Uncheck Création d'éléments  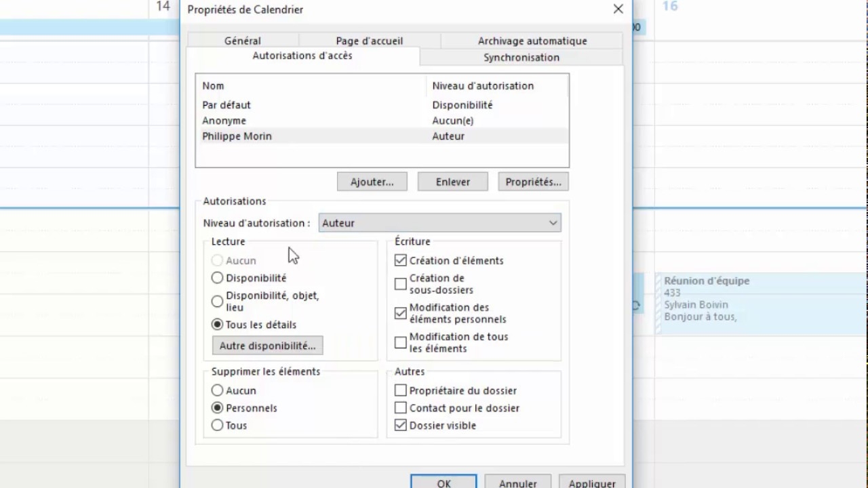400,260
